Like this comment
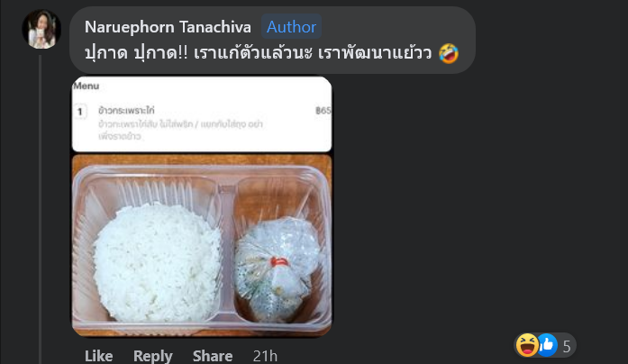This screenshot has height=364, width=628. click(98, 356)
